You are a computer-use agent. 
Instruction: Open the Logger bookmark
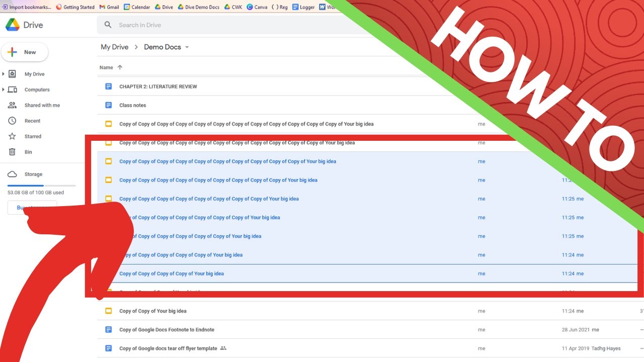(x=303, y=7)
